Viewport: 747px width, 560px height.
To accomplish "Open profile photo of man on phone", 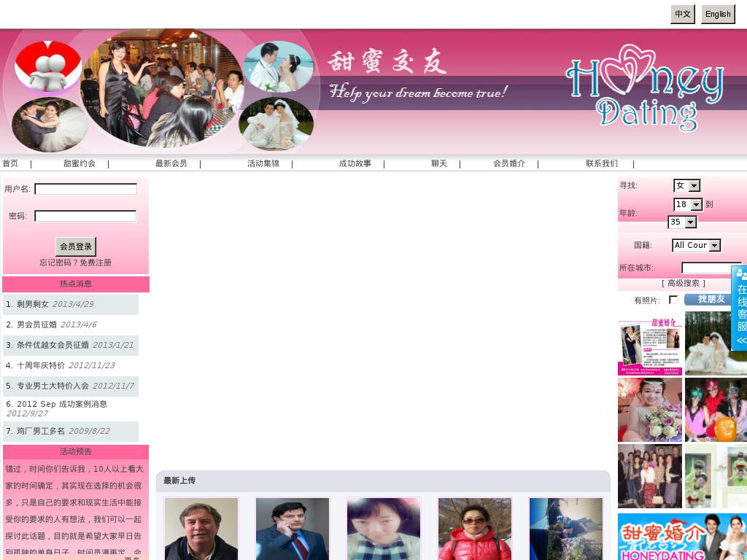I will pyautogui.click(x=293, y=529).
